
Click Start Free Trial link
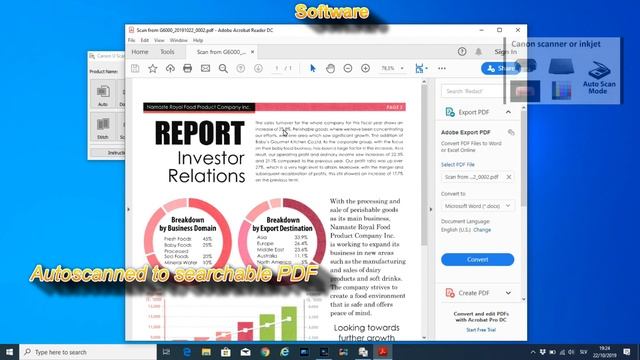pos(481,330)
